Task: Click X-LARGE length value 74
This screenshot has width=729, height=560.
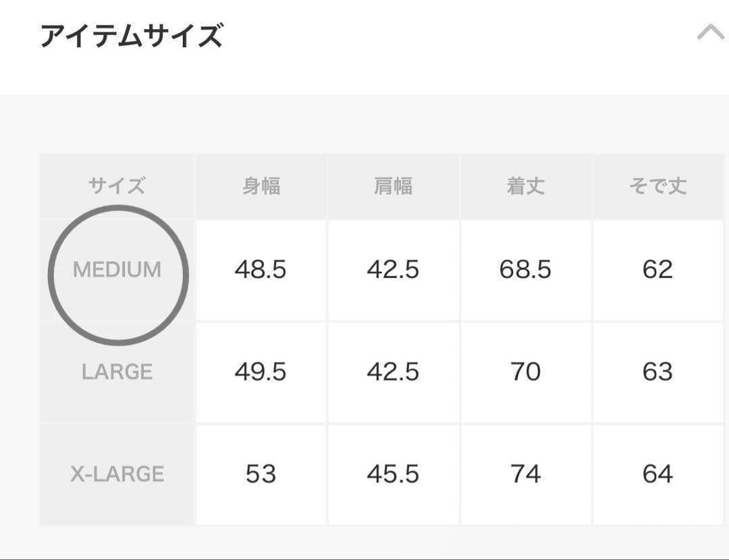Action: pos(525,474)
